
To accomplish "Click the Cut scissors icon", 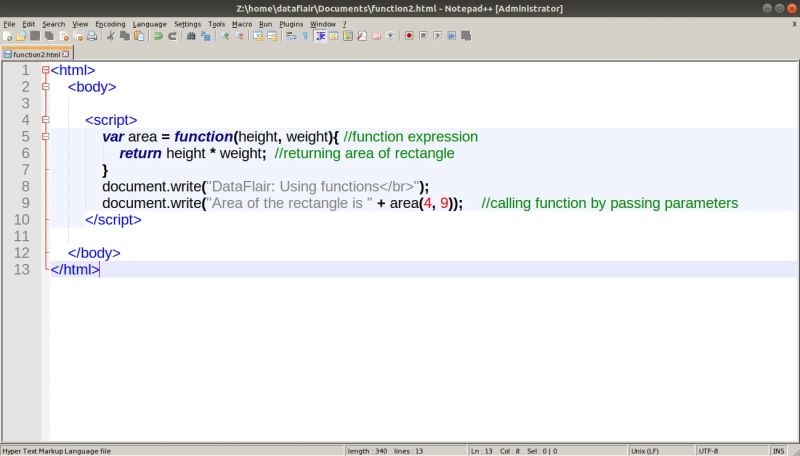I will 110,36.
